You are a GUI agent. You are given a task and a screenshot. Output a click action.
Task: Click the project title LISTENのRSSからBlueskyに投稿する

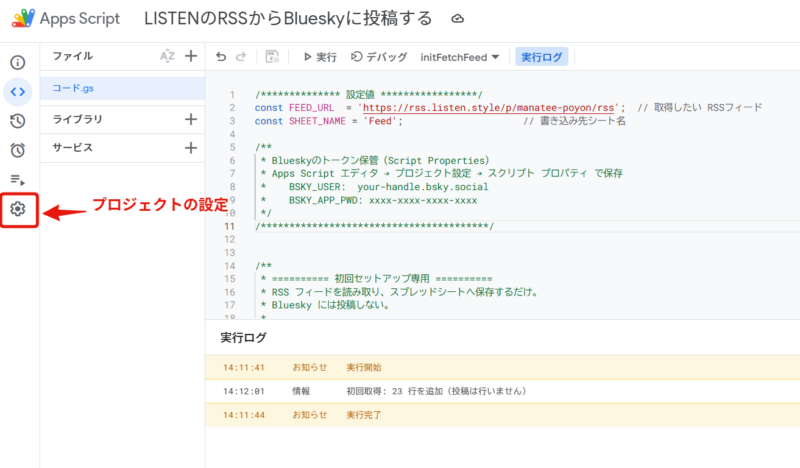(288, 19)
